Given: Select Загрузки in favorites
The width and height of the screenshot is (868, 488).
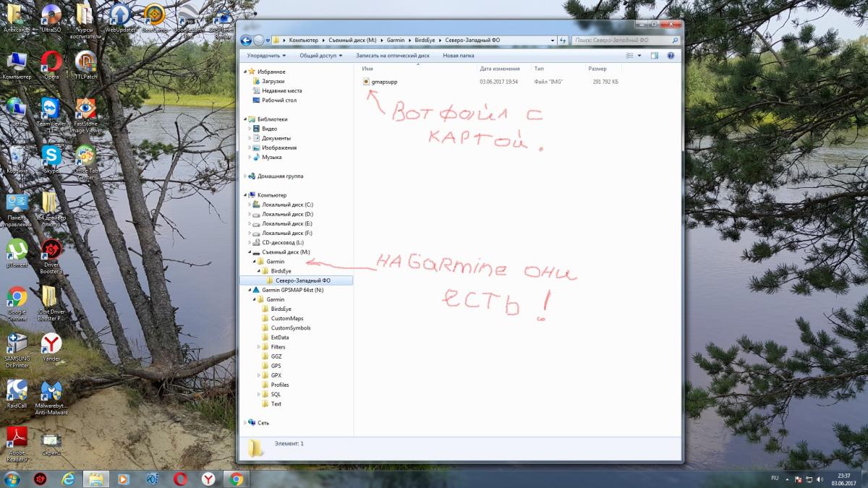Looking at the screenshot, I should click(x=273, y=82).
